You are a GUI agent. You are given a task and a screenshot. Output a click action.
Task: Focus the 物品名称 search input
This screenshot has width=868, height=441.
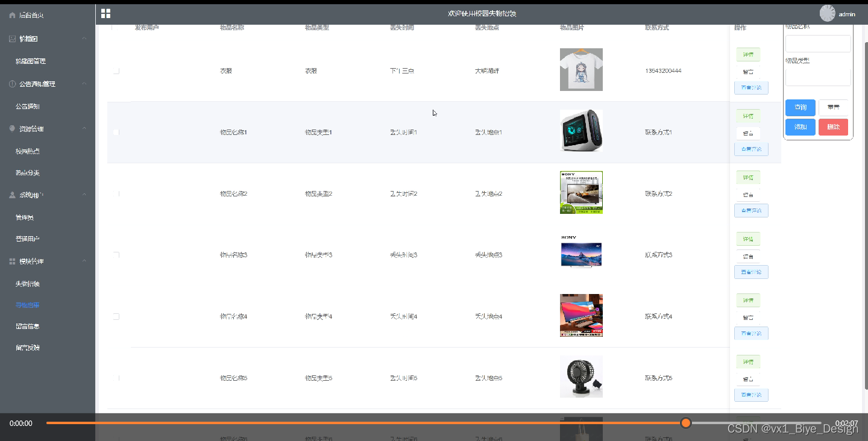pyautogui.click(x=818, y=44)
